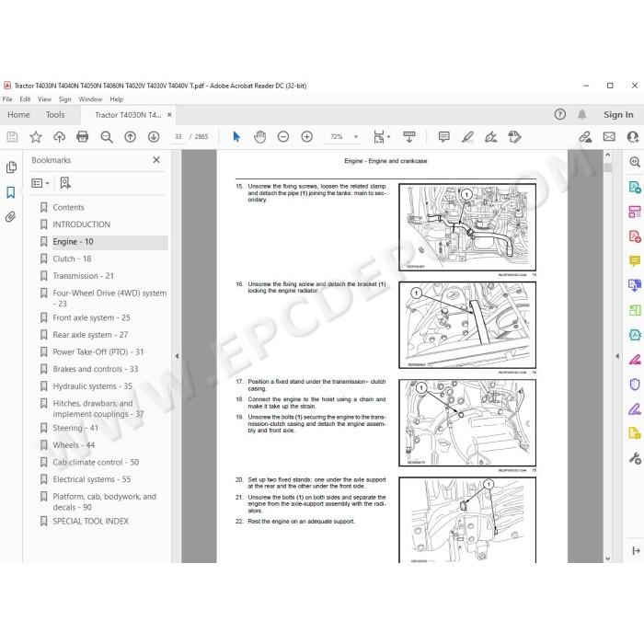Click the Selection arrow tool
Viewport: 644px width, 644px height.
point(236,137)
